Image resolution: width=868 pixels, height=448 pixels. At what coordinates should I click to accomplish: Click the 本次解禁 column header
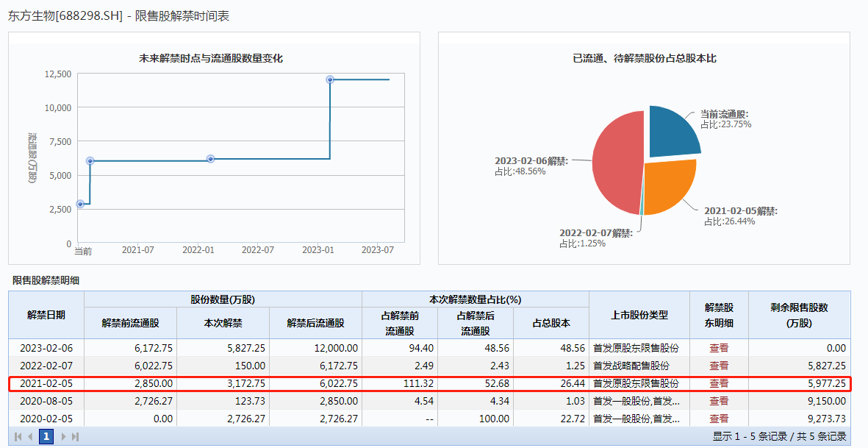click(x=223, y=323)
